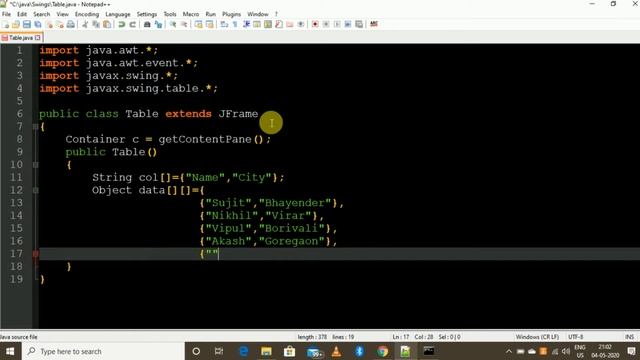640x360 pixels.
Task: Open the Search menu
Action: [x=42, y=14]
